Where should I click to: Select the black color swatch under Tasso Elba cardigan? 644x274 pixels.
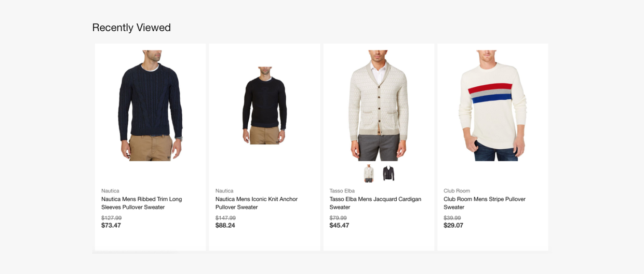[x=388, y=173]
